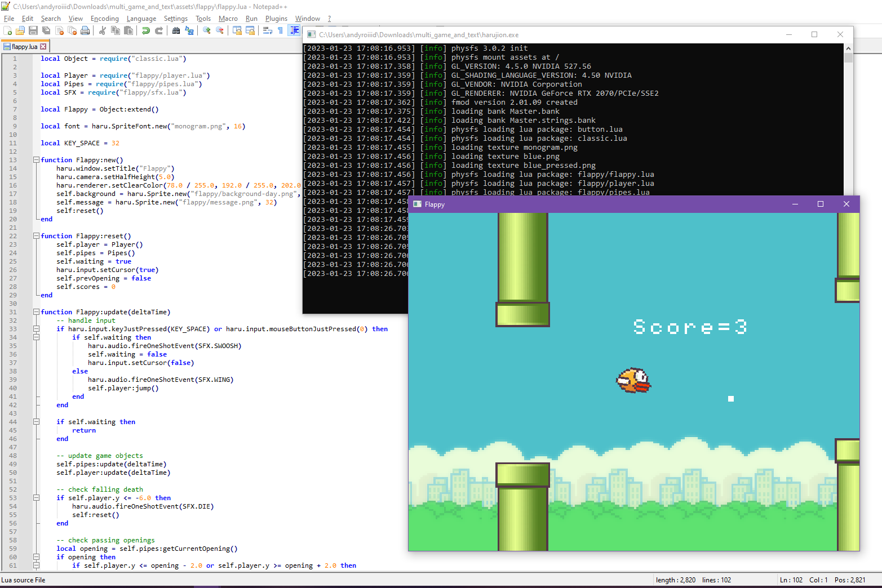Collapse fold at line 61 player.y condition
Screen dimensions: 882x588
pyautogui.click(x=36, y=565)
